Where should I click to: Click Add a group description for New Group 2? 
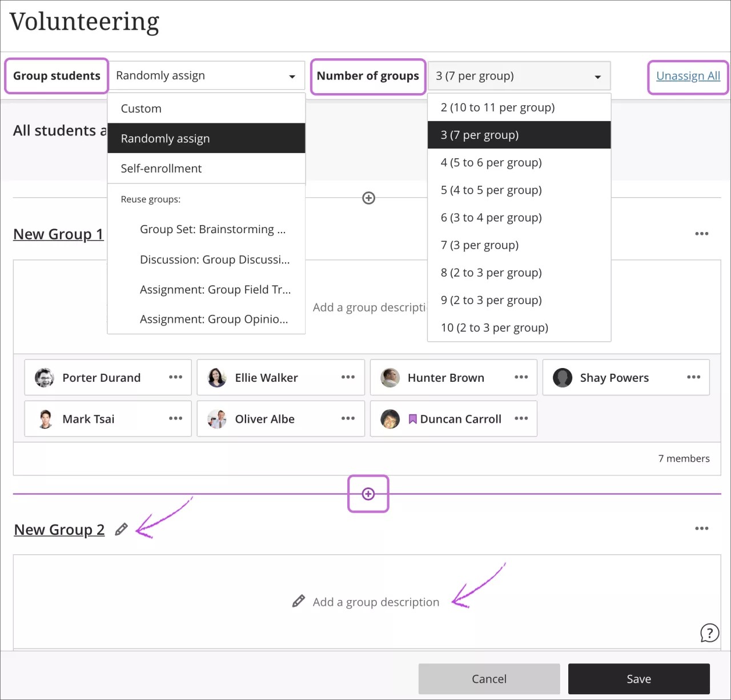point(376,601)
